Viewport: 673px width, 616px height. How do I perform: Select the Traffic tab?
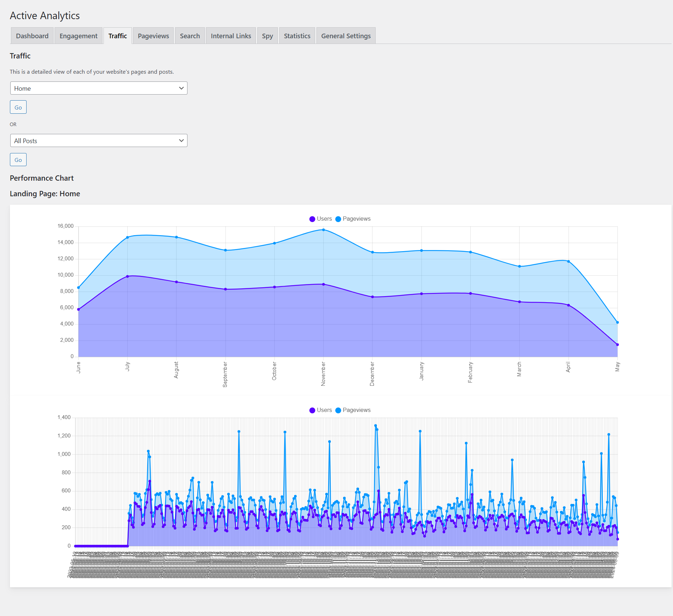(118, 36)
